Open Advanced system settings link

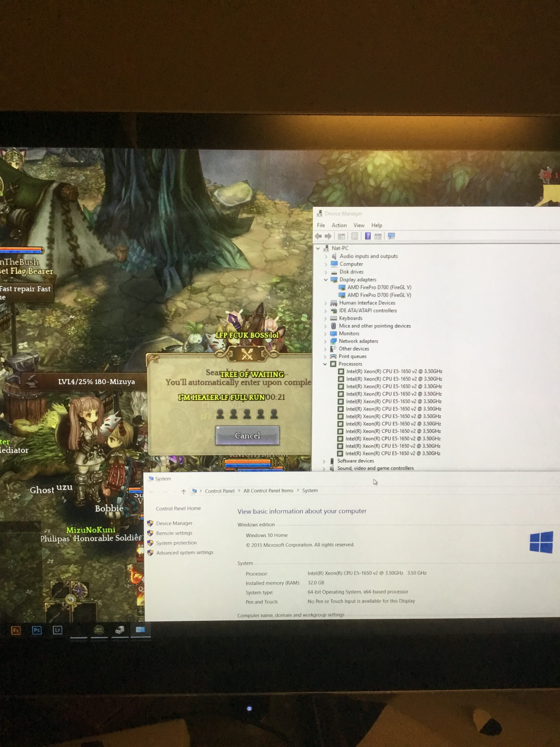coord(185,552)
